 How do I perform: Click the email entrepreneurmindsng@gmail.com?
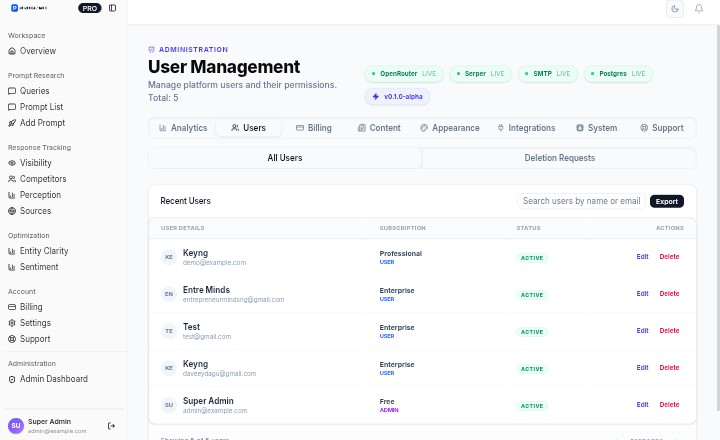click(233, 300)
